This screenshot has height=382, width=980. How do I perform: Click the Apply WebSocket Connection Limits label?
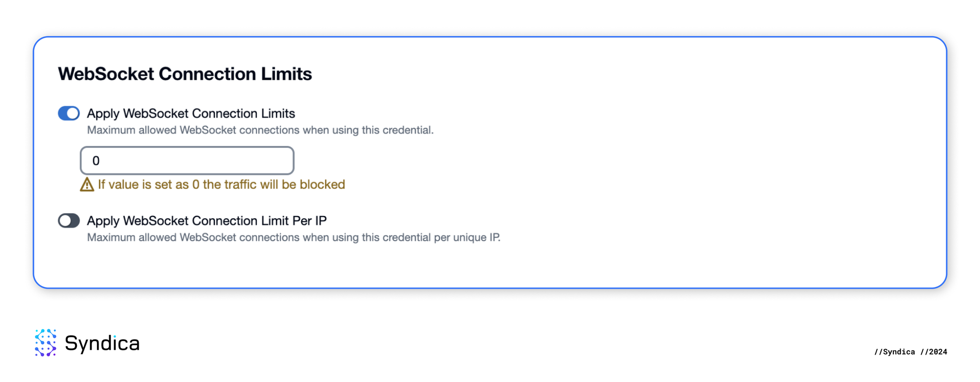click(191, 113)
